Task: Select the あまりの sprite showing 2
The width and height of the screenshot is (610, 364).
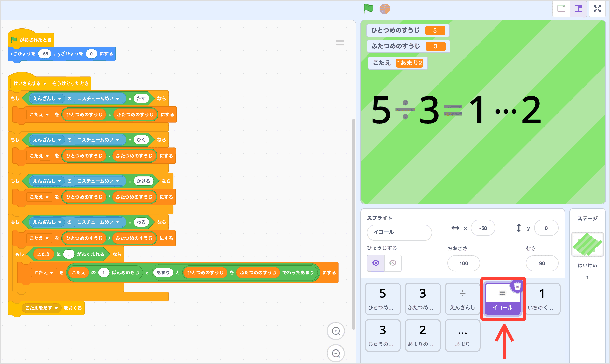Action: click(x=422, y=335)
